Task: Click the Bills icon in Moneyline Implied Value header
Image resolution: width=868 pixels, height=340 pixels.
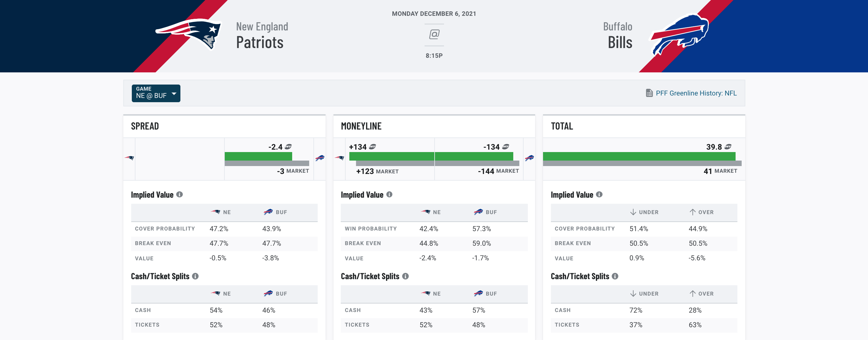Action: click(x=478, y=212)
